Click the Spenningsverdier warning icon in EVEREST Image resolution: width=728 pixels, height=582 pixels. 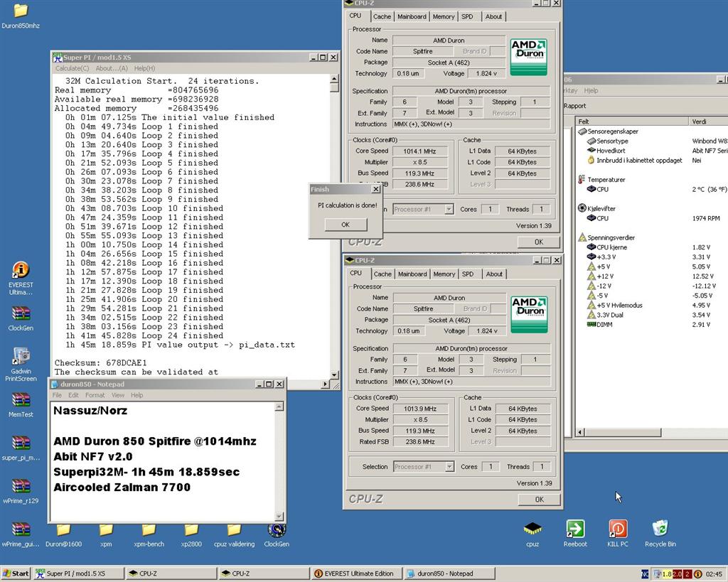[582, 237]
